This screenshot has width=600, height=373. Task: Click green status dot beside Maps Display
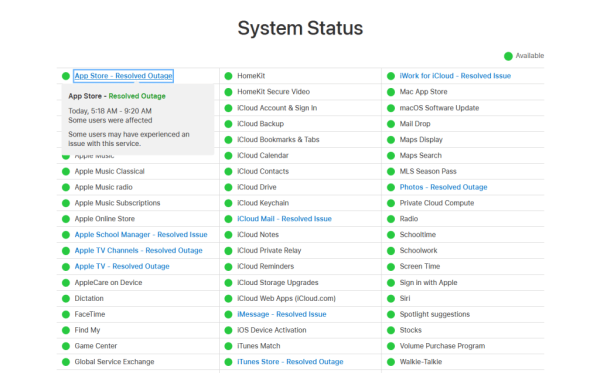coord(391,140)
